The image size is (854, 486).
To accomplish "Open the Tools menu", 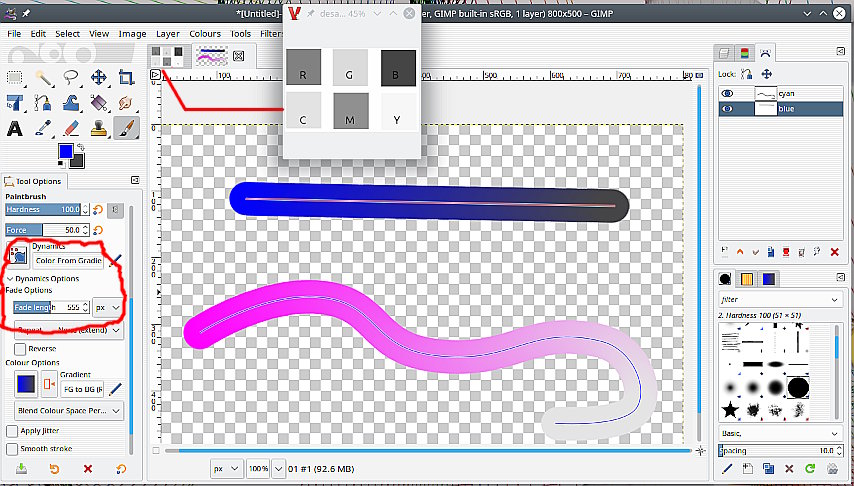I will tap(240, 34).
